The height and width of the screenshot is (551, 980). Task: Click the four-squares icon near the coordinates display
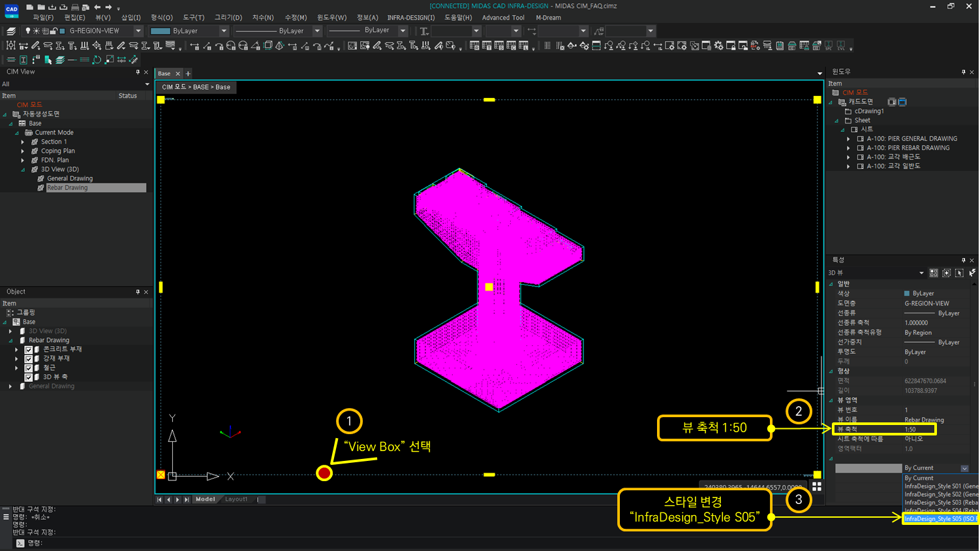(x=817, y=486)
